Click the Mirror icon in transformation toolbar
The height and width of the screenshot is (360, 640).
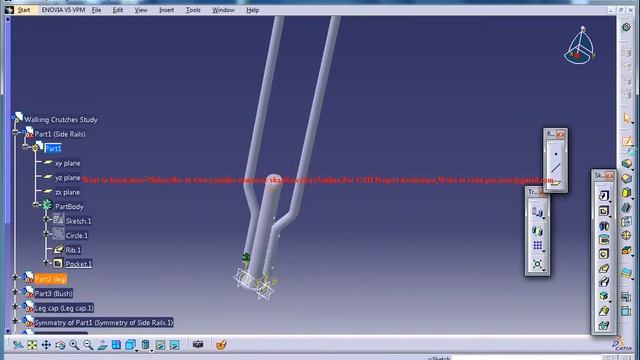tap(538, 231)
